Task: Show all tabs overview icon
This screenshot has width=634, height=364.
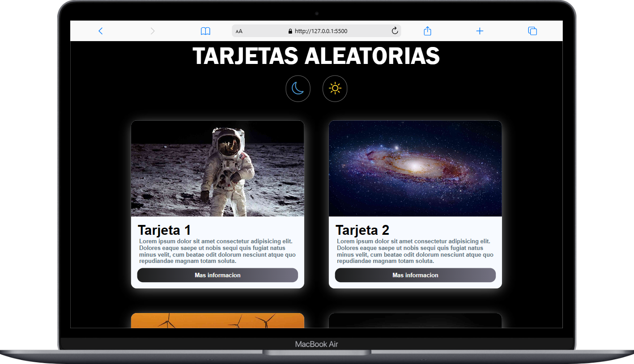Action: 532,31
